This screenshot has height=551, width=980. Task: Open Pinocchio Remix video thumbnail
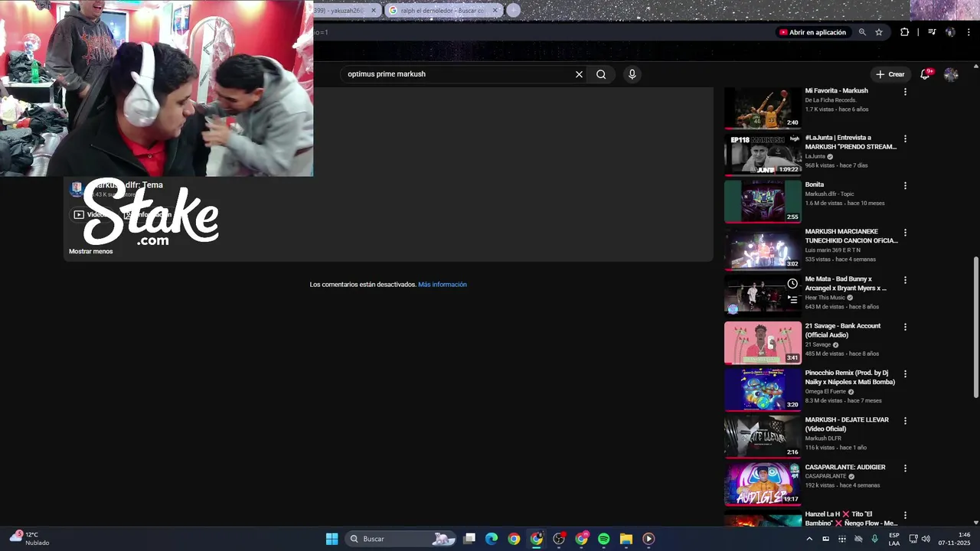pyautogui.click(x=763, y=390)
